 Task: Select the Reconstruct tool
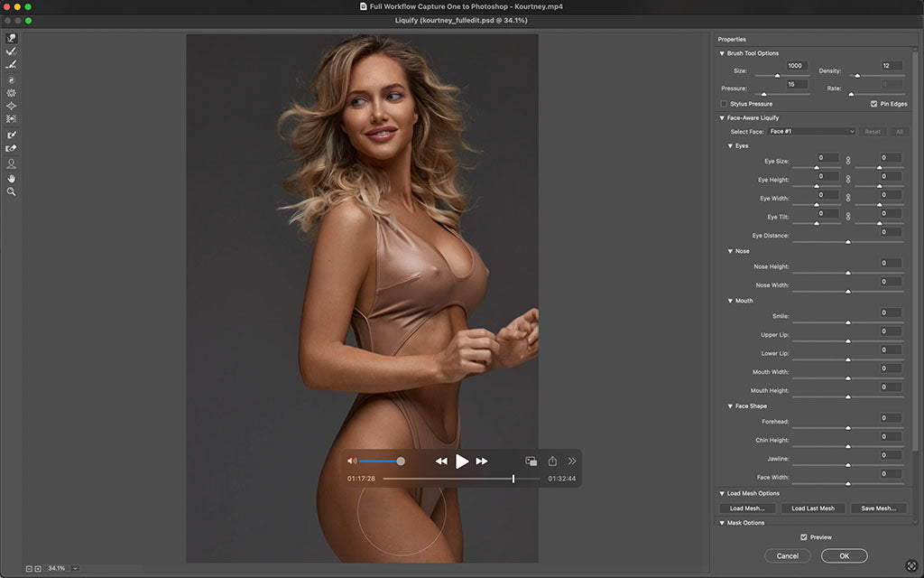pos(12,51)
